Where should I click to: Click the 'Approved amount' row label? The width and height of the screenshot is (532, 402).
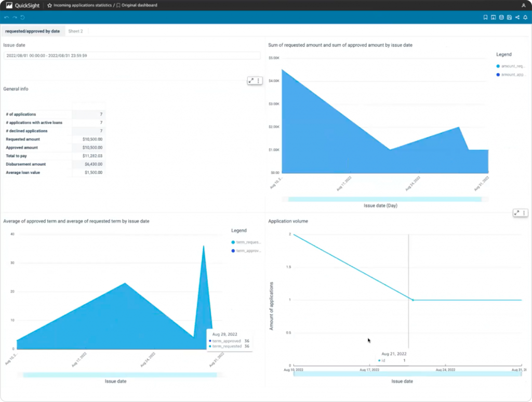click(x=22, y=148)
